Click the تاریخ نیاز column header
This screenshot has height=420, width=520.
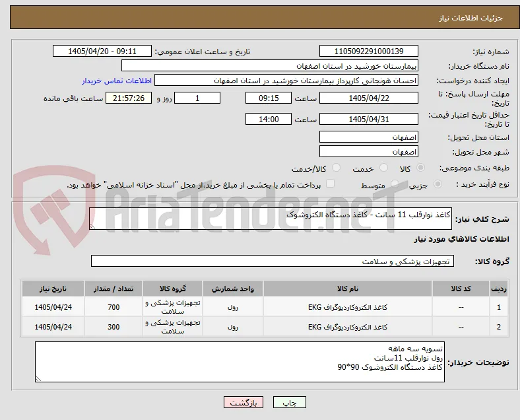pos(53,289)
